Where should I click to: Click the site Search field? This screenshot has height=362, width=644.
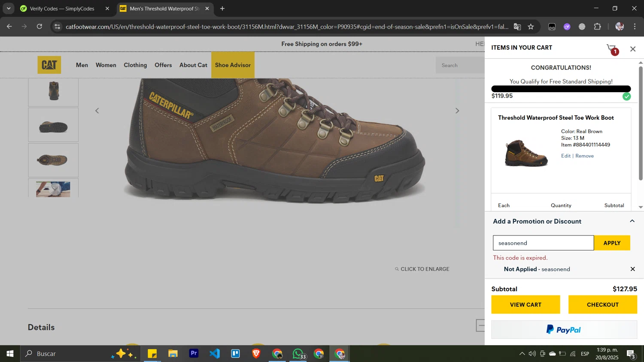pyautogui.click(x=460, y=65)
